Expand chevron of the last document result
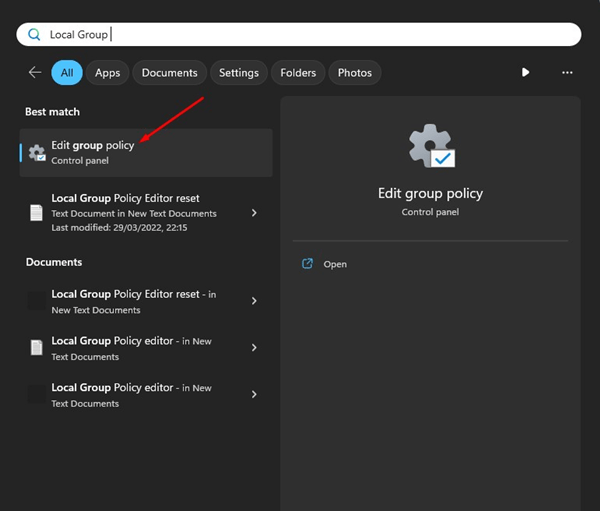The image size is (600, 511). tap(254, 395)
